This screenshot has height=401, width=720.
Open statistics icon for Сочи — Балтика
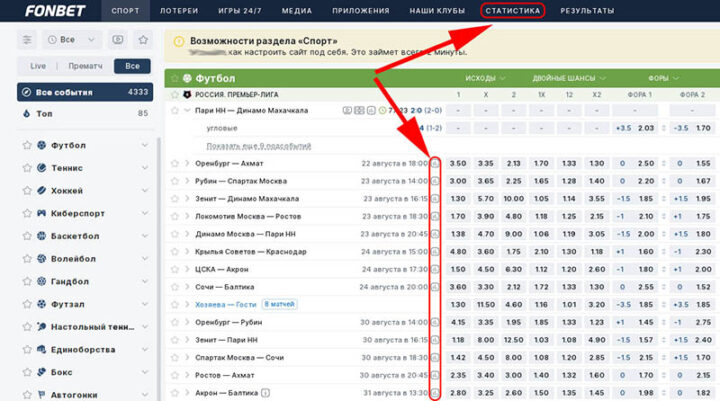point(435,287)
